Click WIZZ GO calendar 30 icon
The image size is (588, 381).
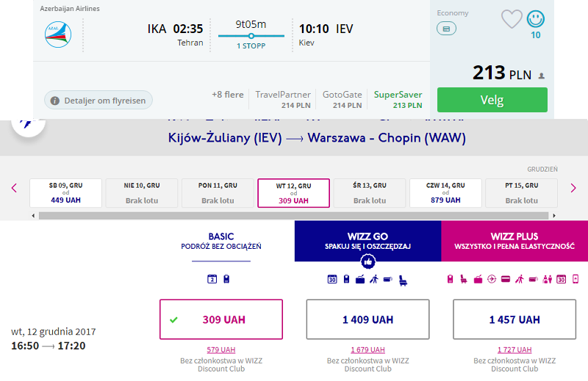tap(332, 279)
